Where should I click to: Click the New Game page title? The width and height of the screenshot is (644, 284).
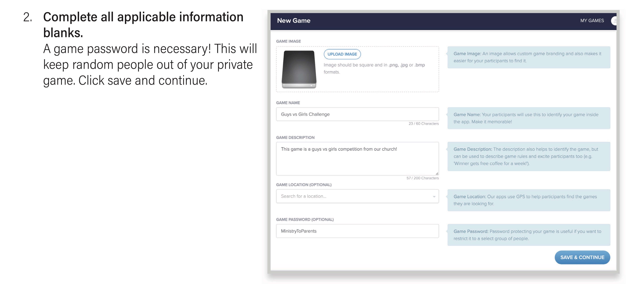tap(293, 21)
